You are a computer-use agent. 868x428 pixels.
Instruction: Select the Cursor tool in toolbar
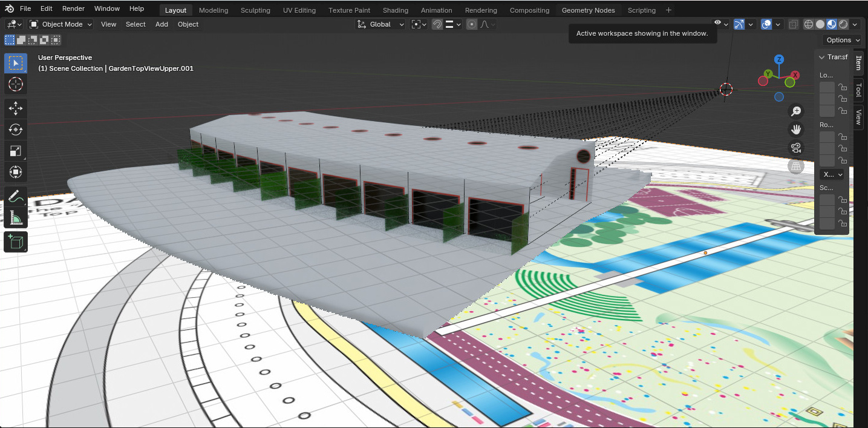point(16,84)
